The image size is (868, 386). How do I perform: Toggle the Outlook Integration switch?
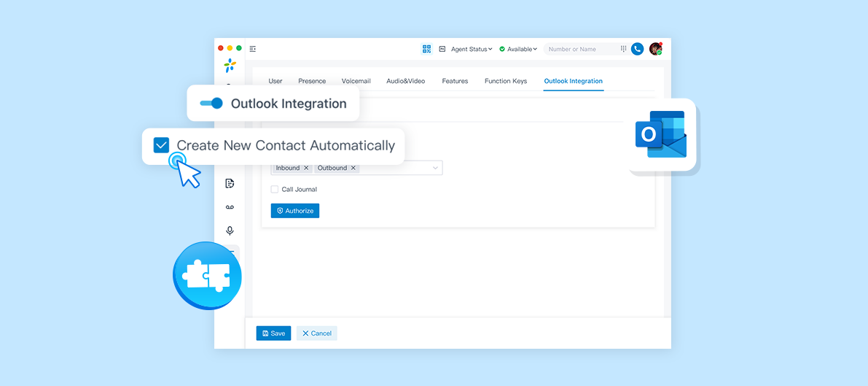point(211,104)
